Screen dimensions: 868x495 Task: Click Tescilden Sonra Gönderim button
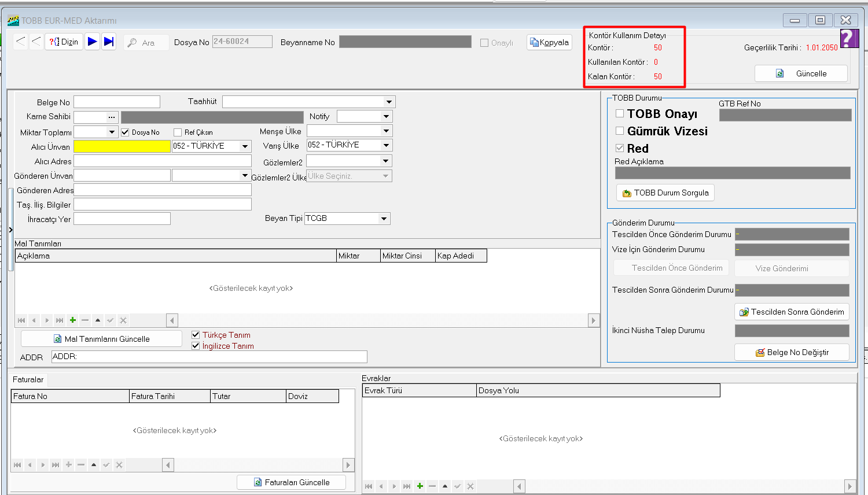[x=792, y=312]
